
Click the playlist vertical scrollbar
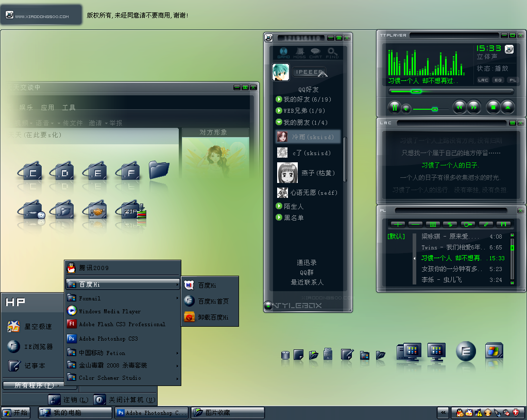(x=512, y=259)
